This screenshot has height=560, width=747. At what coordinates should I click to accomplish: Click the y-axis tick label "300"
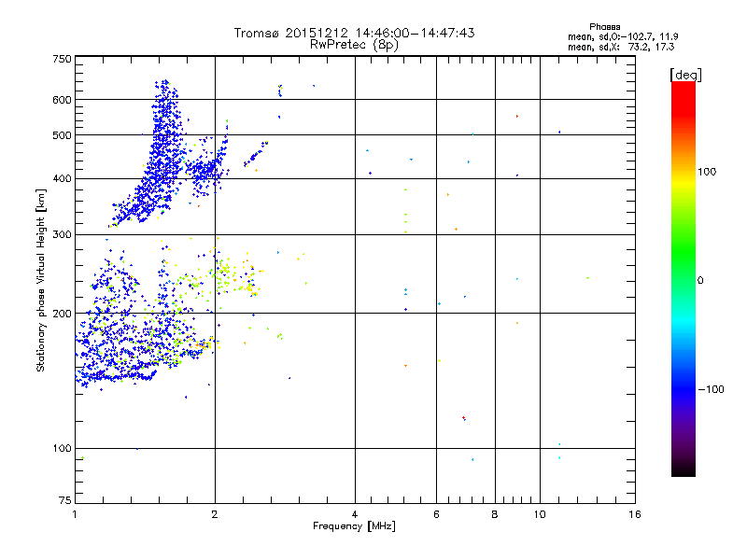coord(62,235)
